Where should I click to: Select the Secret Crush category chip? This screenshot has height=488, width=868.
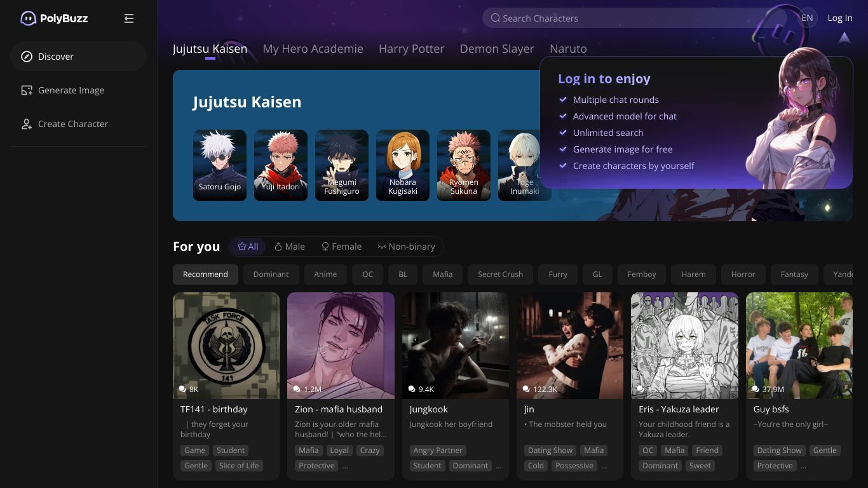(501, 274)
